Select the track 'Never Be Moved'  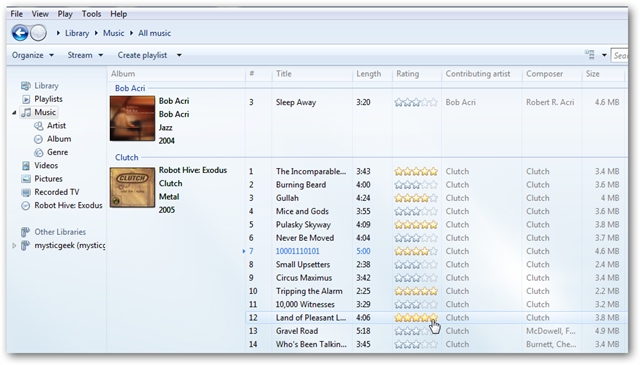tap(305, 238)
